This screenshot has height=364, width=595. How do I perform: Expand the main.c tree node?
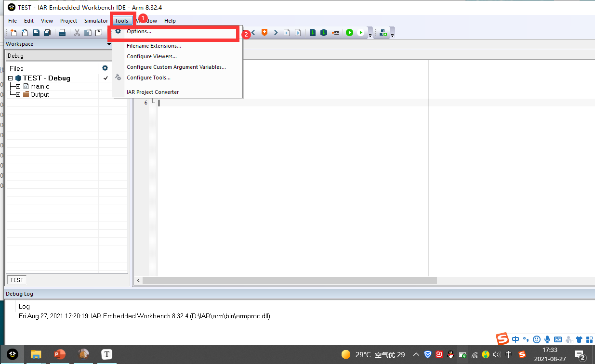(18, 86)
